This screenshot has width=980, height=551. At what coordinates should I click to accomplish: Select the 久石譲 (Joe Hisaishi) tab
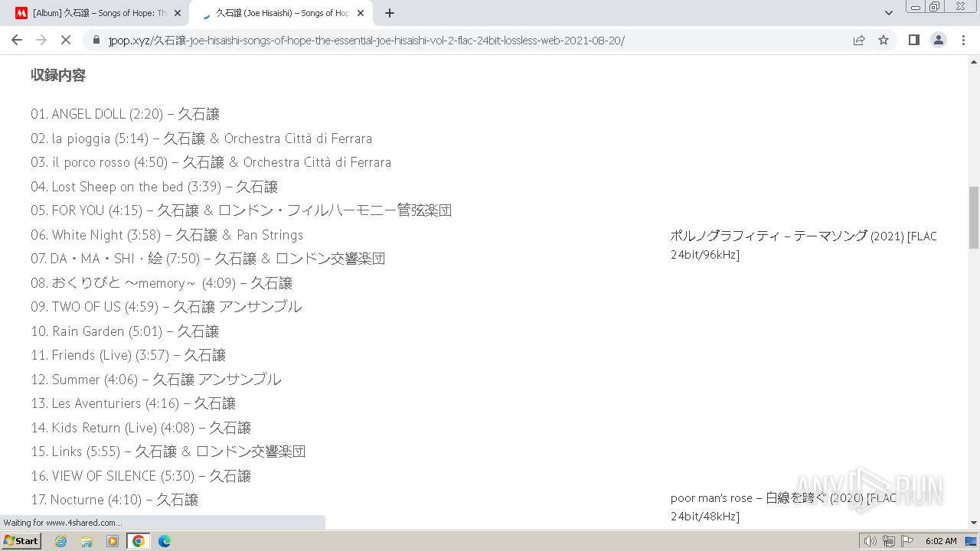coord(280,13)
